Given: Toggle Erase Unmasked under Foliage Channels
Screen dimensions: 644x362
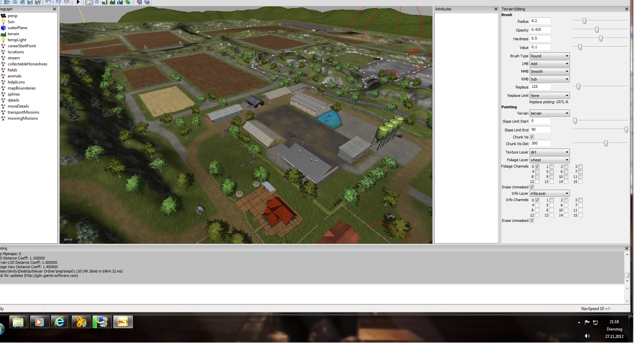Looking at the screenshot, I should point(532,187).
